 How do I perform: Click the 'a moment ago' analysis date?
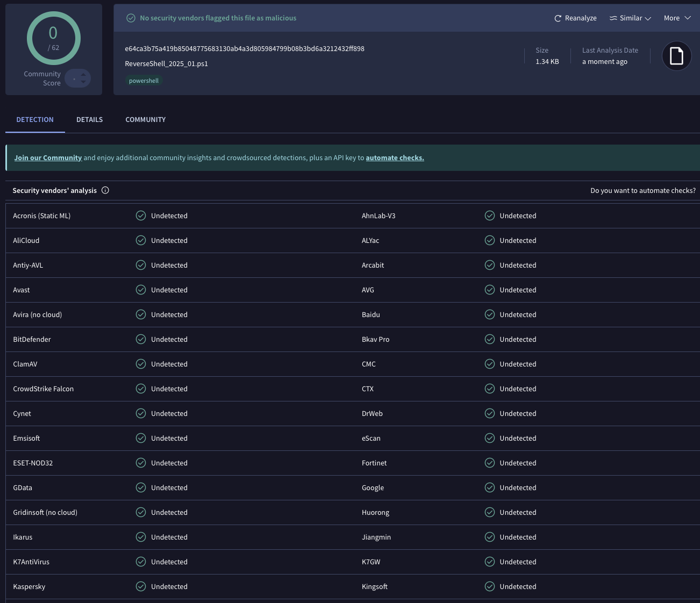tap(605, 62)
